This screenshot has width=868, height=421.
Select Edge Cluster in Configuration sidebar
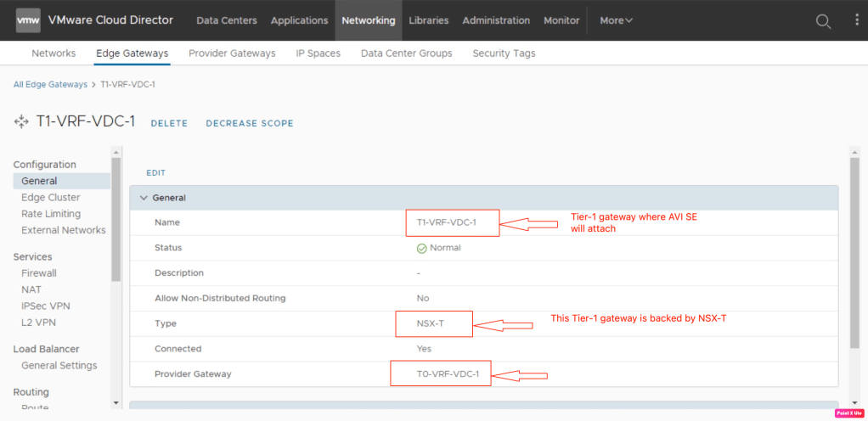[x=51, y=197]
